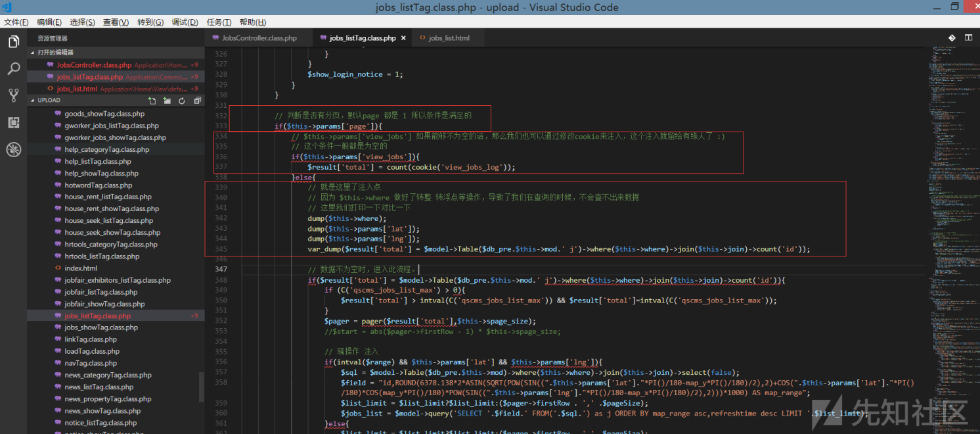Open the Extensions view in activity bar
980x434 pixels.
coord(13,122)
